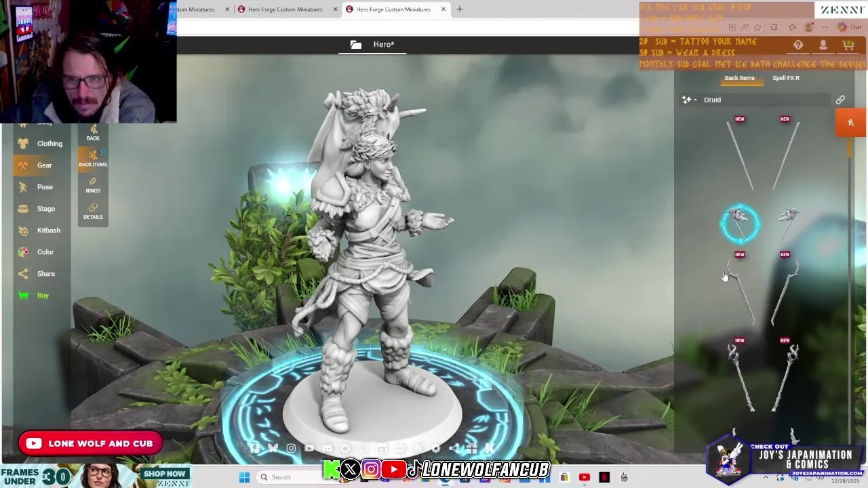This screenshot has height=488, width=868.
Task: Open the browser profile avatar
Action: coord(809,27)
